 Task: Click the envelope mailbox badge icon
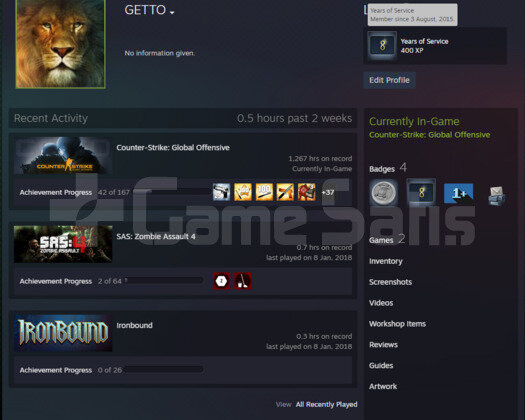point(497,196)
